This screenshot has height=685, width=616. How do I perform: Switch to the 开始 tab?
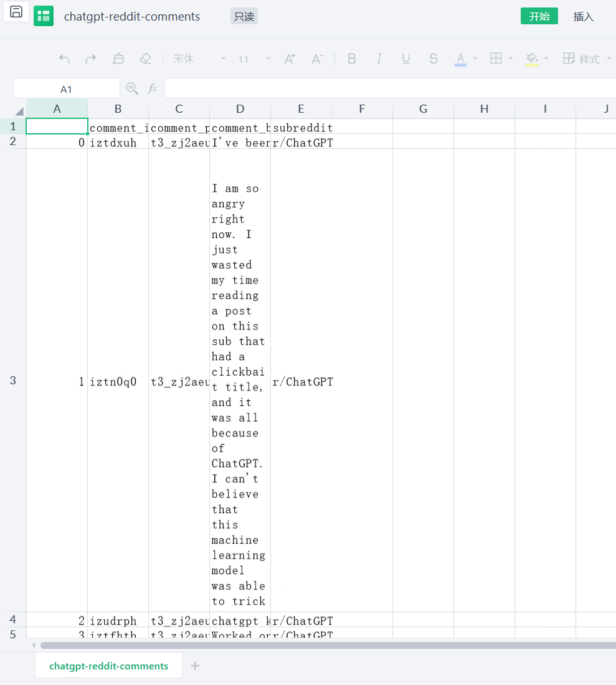[539, 16]
